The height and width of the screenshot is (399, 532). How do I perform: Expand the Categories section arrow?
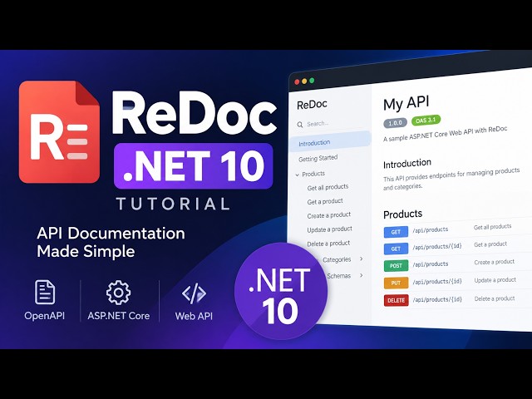click(x=362, y=259)
